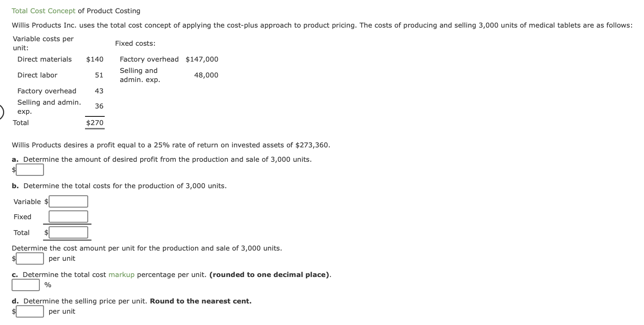
Task: Click the desired profit input for part a
Action: click(30, 170)
